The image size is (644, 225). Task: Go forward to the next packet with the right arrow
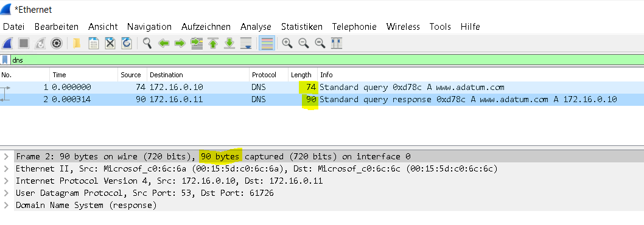[180, 43]
